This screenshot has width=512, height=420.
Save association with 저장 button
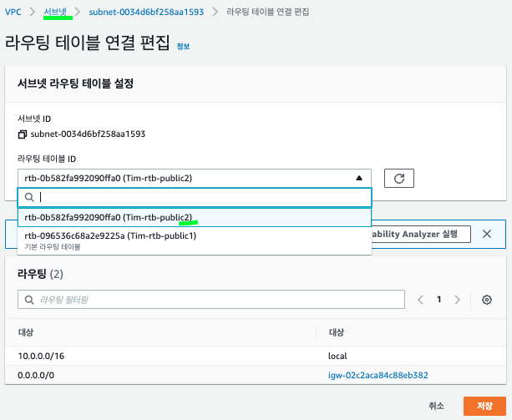[x=484, y=406]
